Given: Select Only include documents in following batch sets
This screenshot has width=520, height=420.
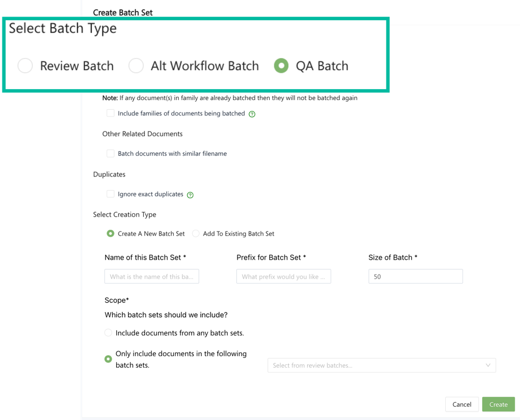Looking at the screenshot, I should (108, 359).
